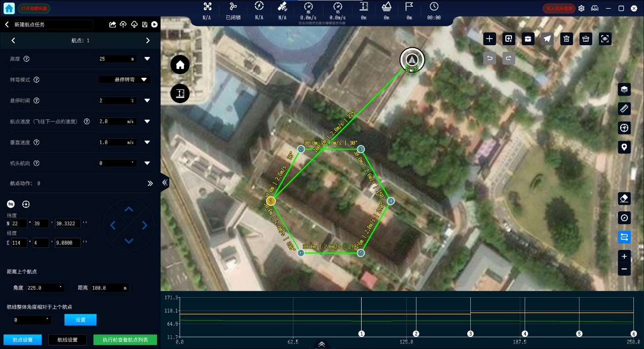Screen dimensions: 644x349
Task: Switch to the 航线设置 tab
Action: [68, 339]
